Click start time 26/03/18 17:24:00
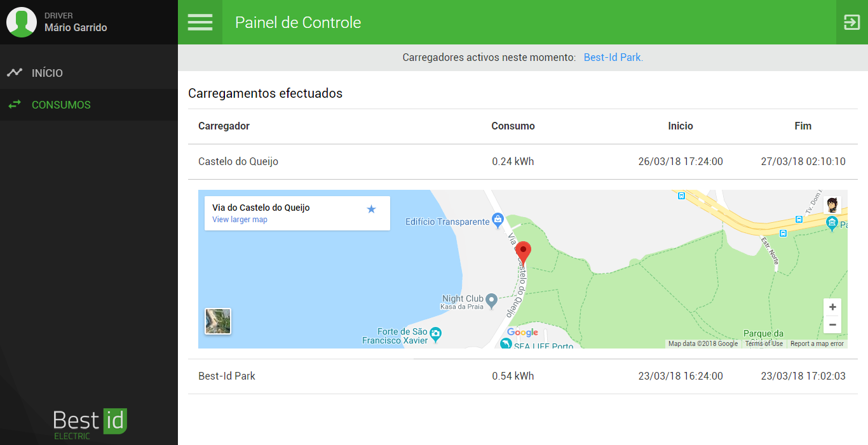Image resolution: width=868 pixels, height=445 pixels. pos(681,161)
